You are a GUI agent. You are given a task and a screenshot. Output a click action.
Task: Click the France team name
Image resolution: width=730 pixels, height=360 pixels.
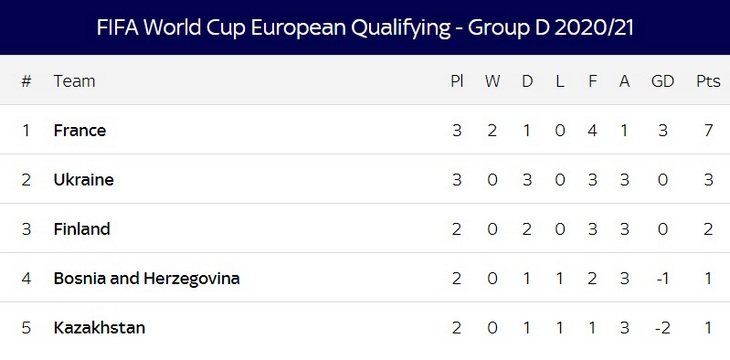pyautogui.click(x=80, y=130)
